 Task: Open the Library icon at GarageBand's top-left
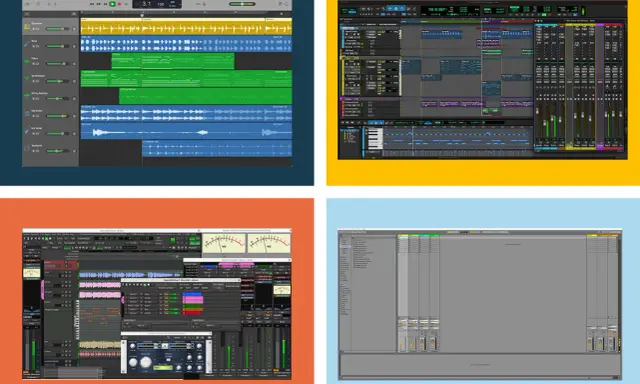click(x=28, y=4)
